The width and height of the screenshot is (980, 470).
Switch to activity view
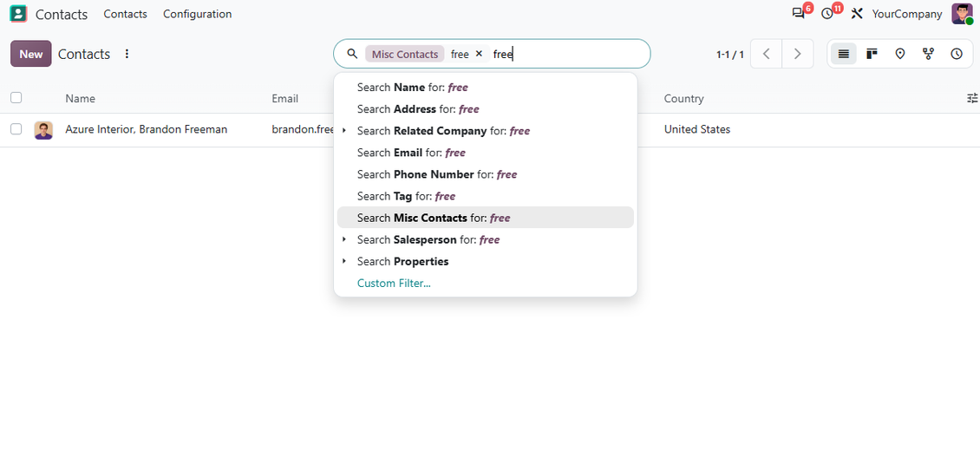click(957, 54)
